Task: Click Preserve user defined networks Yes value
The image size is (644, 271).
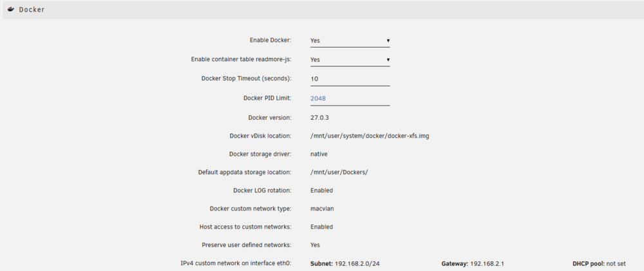Action: pyautogui.click(x=315, y=245)
